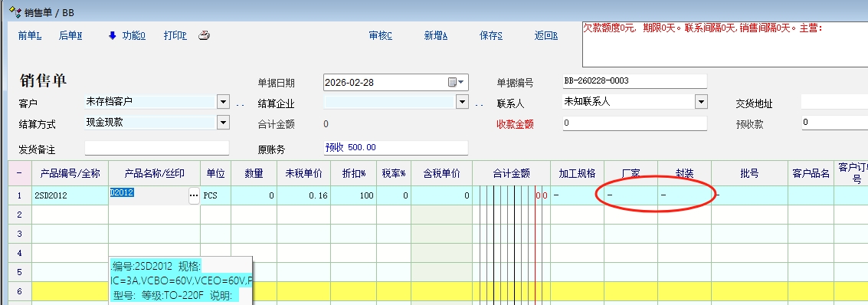Go to previous order 前单L
The width and height of the screenshot is (868, 305).
coord(30,35)
